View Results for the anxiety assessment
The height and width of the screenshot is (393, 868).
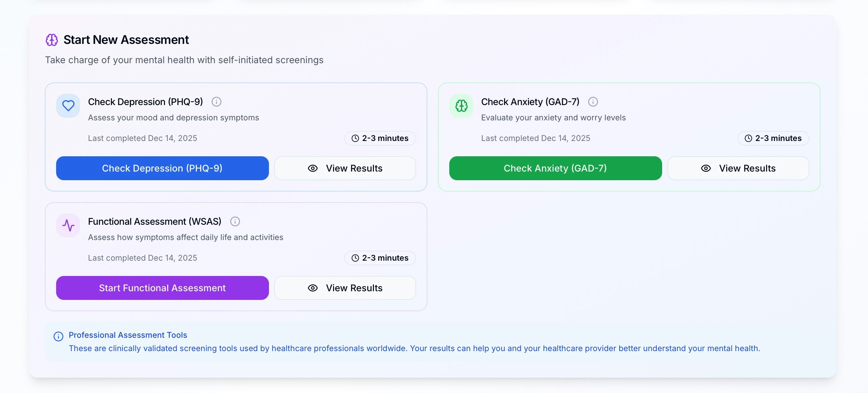(738, 168)
